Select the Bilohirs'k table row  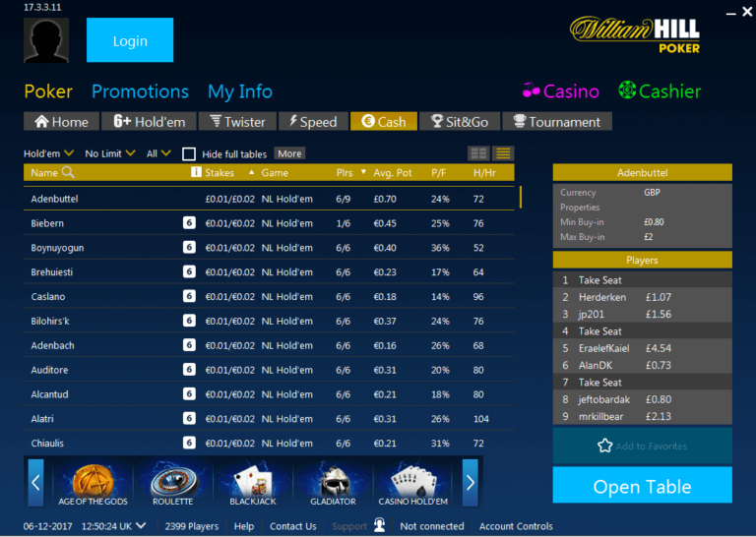pos(269,321)
